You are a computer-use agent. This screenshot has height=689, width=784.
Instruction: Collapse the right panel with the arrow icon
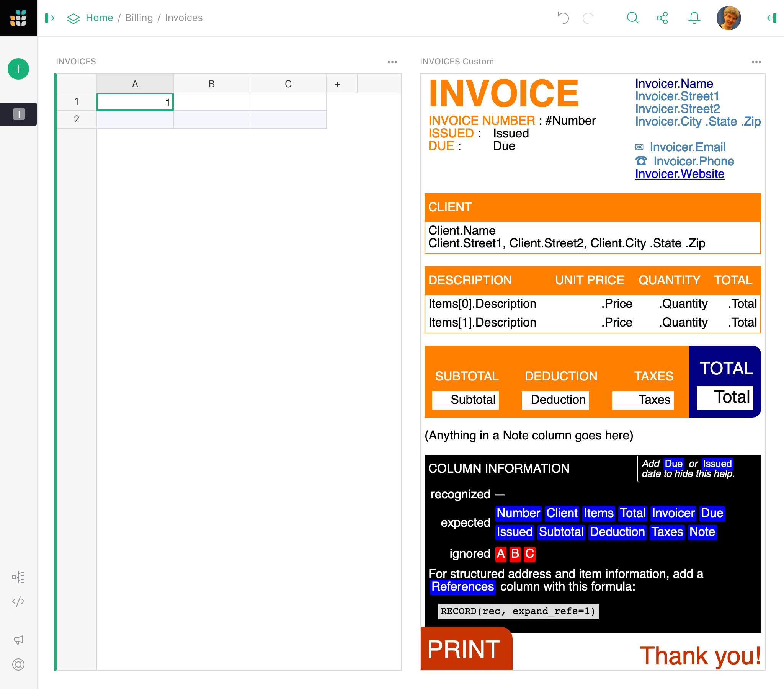click(771, 18)
